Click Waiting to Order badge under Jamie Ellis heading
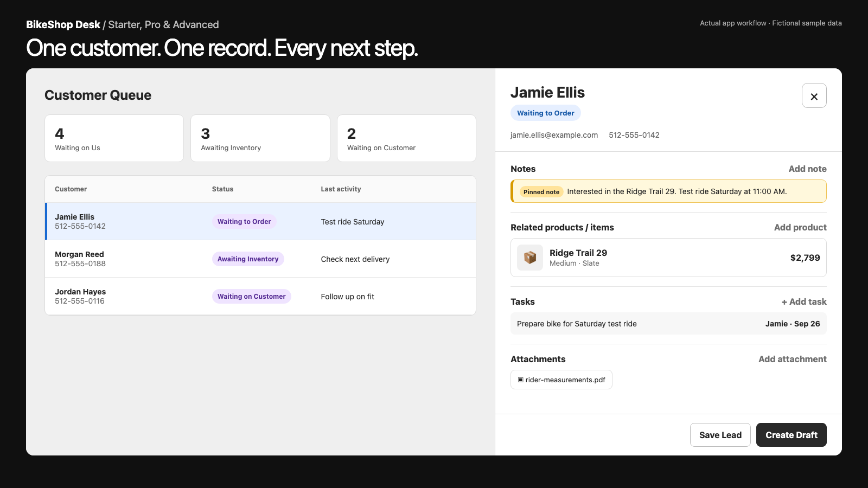The height and width of the screenshot is (488, 868). point(545,113)
